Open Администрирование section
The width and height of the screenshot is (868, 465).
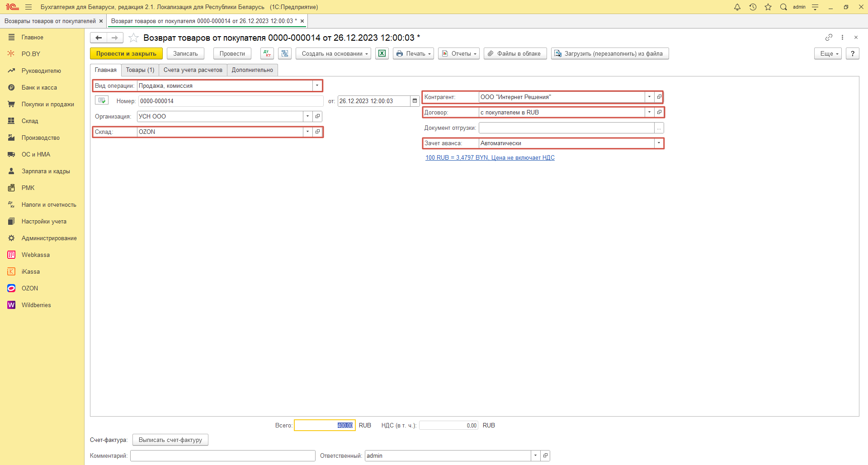(49, 238)
